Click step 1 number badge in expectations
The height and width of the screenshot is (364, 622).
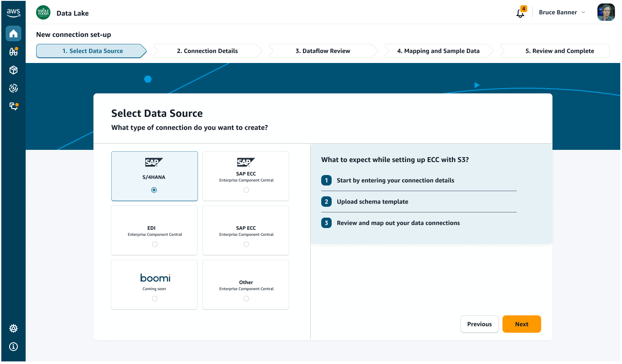tap(326, 180)
